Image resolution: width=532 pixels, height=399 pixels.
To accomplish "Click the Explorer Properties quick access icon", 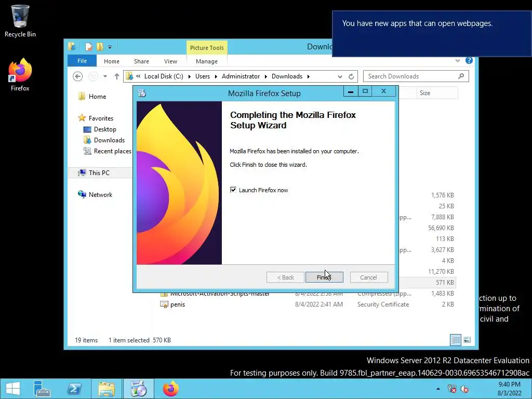I will point(88,47).
